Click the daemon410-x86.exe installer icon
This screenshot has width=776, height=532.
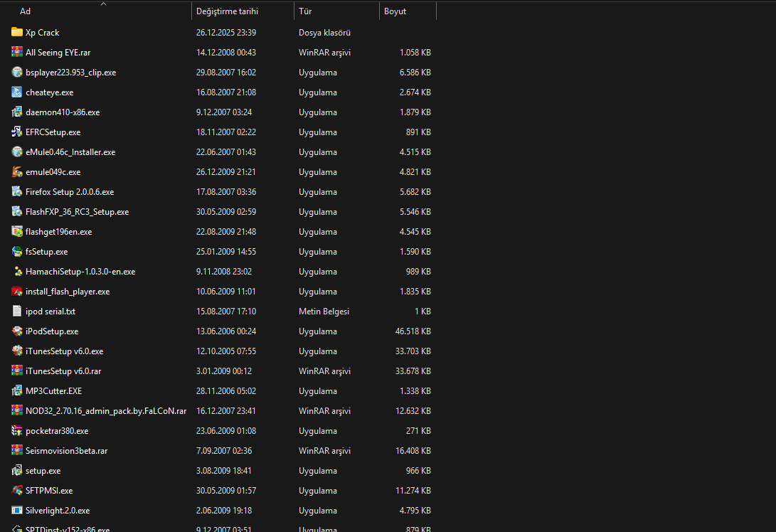pos(17,112)
